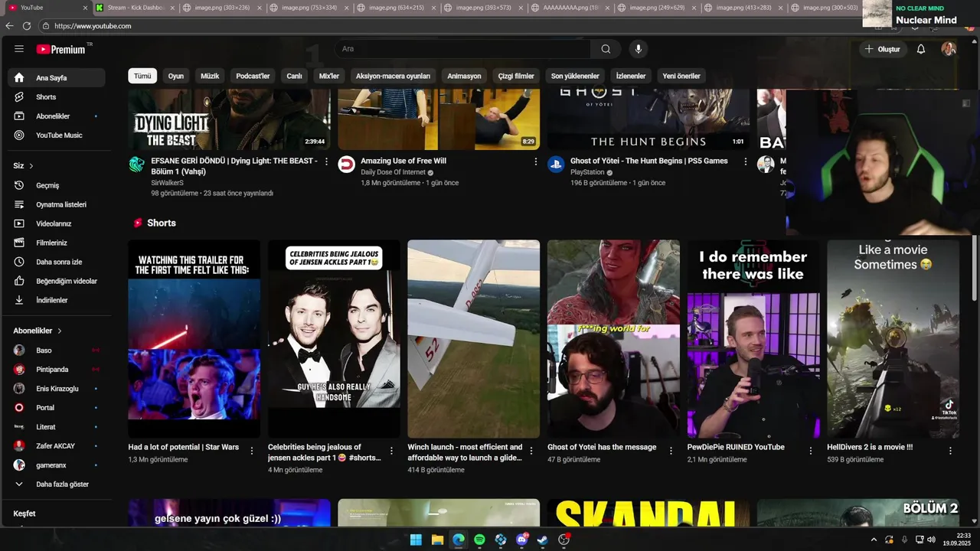This screenshot has width=980, height=551.
Task: Click the SirWalkerS channel avatar
Action: click(137, 164)
